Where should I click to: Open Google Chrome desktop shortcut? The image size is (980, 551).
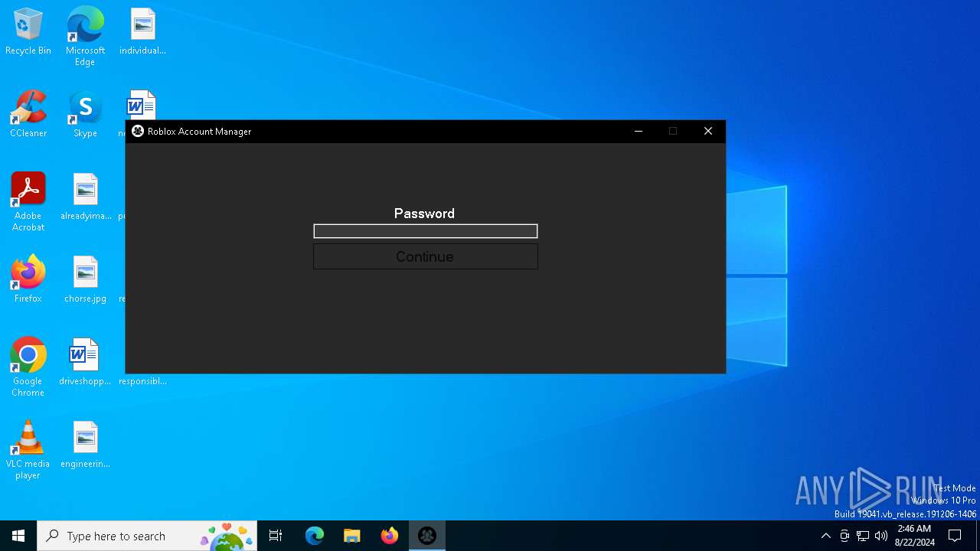tap(28, 367)
